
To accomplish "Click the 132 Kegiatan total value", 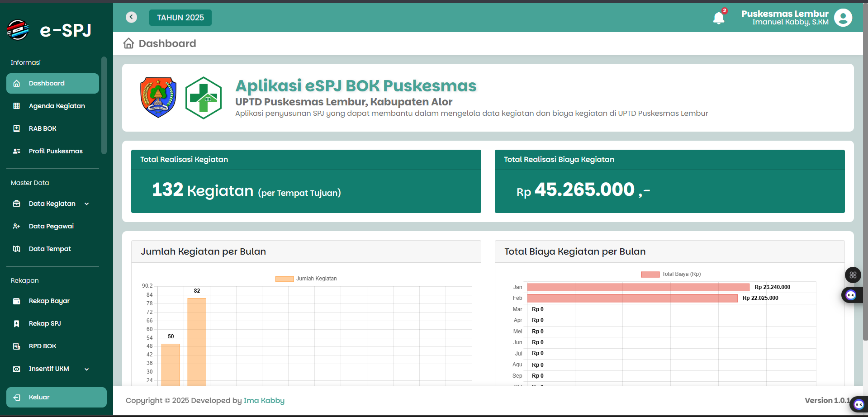I will tap(203, 190).
